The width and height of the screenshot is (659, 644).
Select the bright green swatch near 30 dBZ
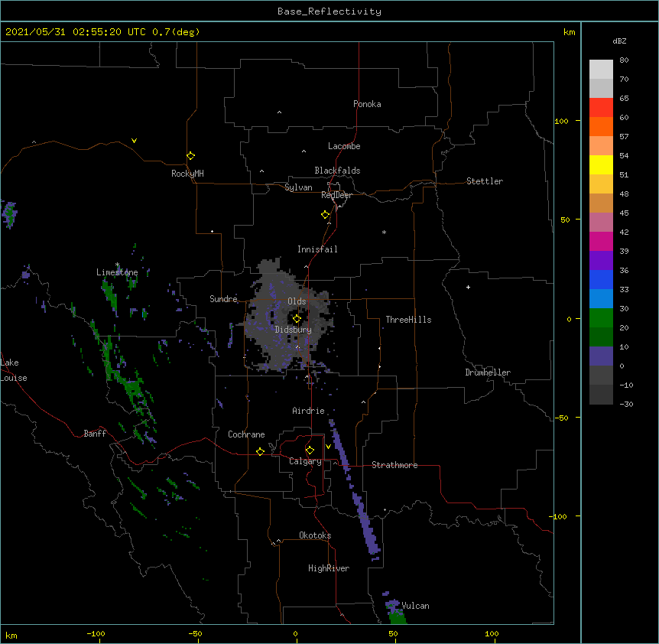pyautogui.click(x=601, y=318)
